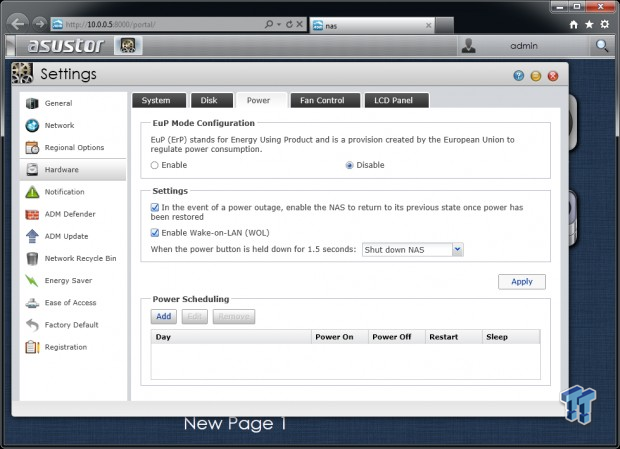Open the browser home page icon
Viewport: 620px width, 449px height.
(x=573, y=25)
